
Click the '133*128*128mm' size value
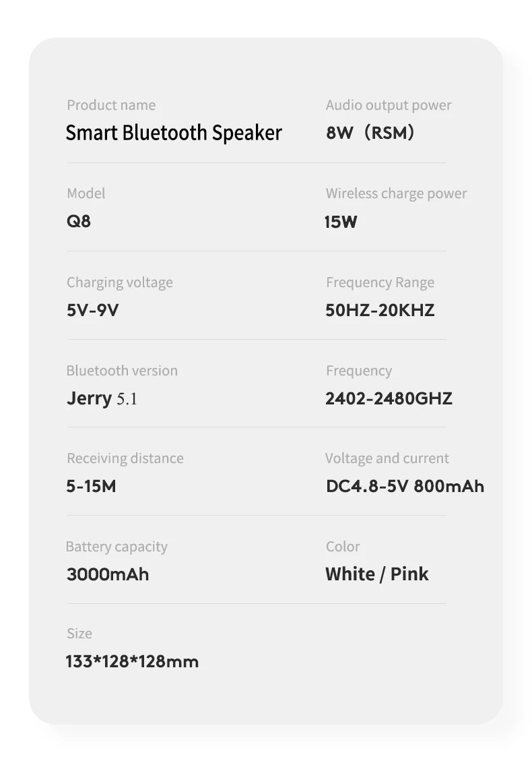click(132, 661)
